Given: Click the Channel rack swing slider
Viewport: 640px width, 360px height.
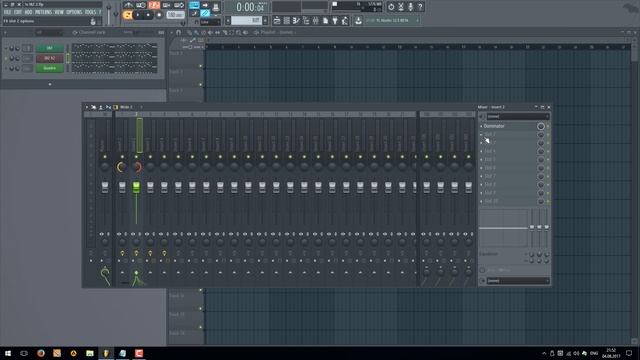Looking at the screenshot, I should tap(142, 32).
